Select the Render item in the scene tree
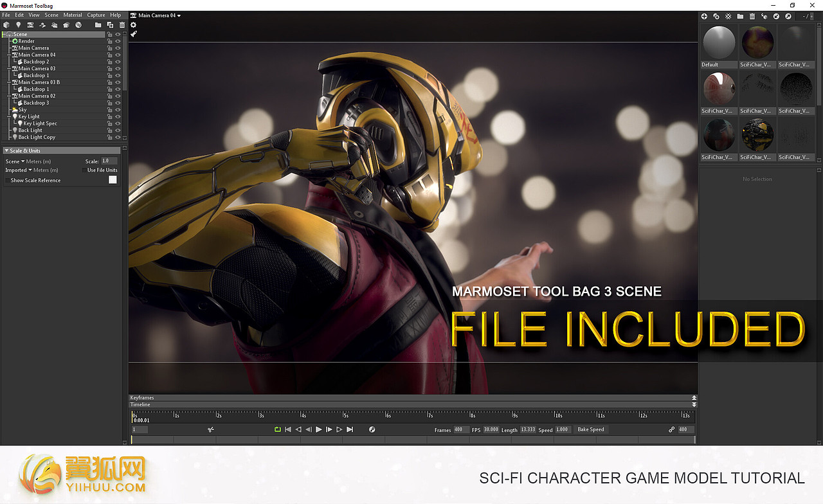823x504 pixels. pyautogui.click(x=26, y=41)
